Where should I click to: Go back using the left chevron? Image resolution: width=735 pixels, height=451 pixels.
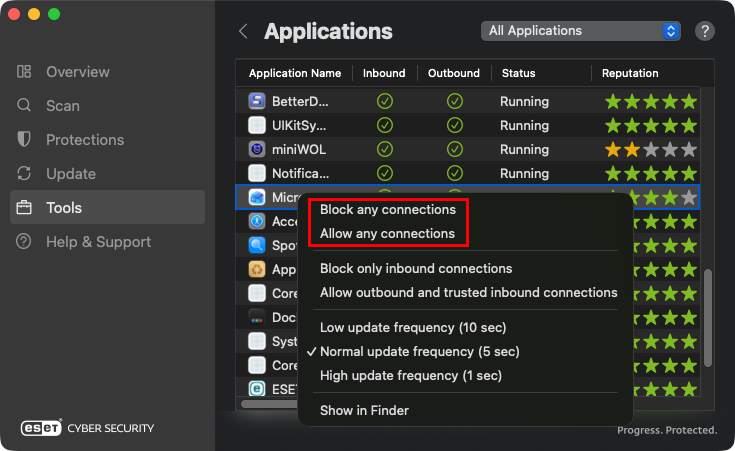pyautogui.click(x=243, y=31)
